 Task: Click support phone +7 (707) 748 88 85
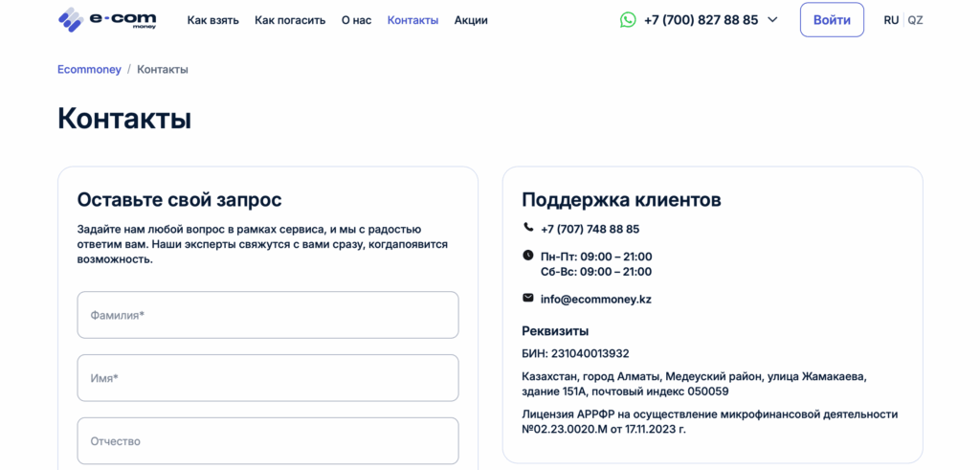coord(590,229)
